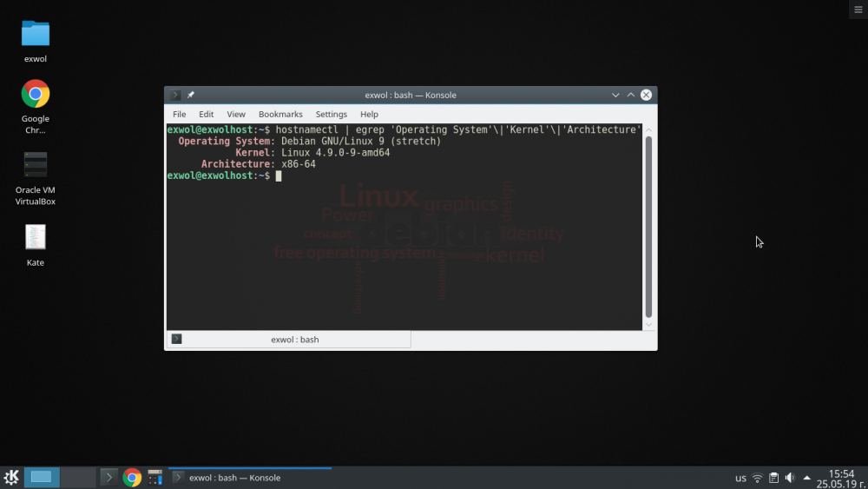The height and width of the screenshot is (489, 868).
Task: Launch Konsole from the taskbar launcher
Action: coord(109,477)
